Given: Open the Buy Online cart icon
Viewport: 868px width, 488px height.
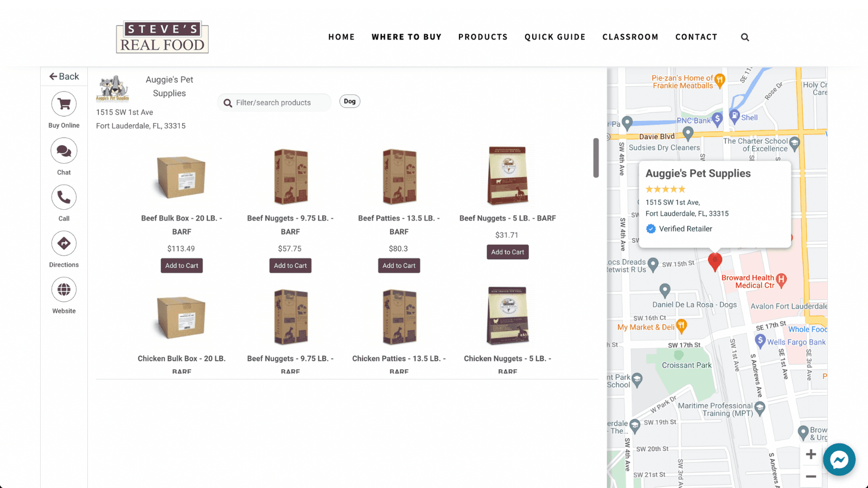Looking at the screenshot, I should [63, 104].
